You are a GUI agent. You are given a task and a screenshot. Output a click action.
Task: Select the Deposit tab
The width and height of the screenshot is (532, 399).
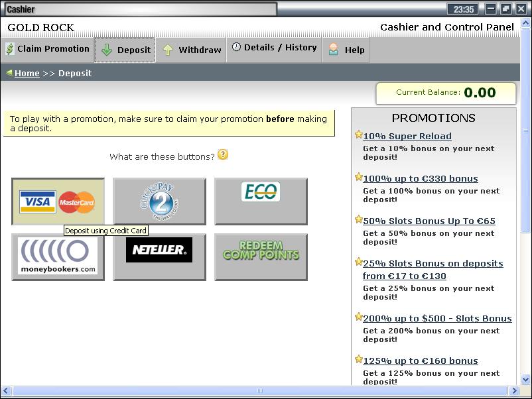click(125, 50)
